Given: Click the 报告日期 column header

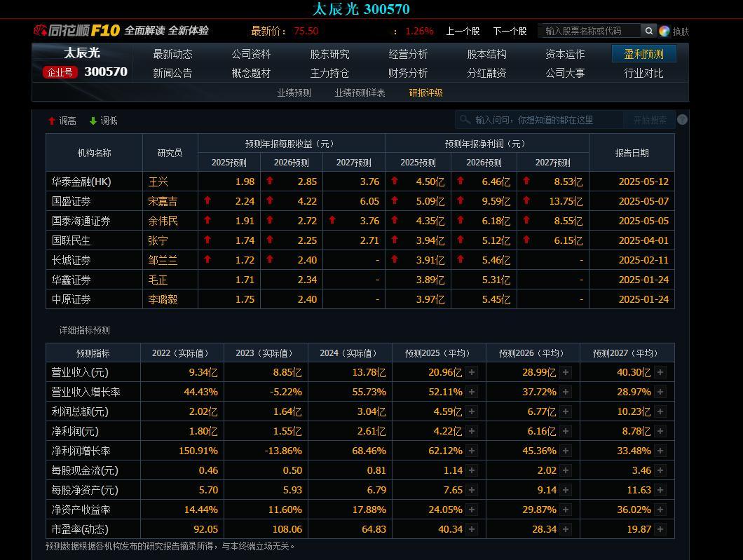Looking at the screenshot, I should coord(632,153).
